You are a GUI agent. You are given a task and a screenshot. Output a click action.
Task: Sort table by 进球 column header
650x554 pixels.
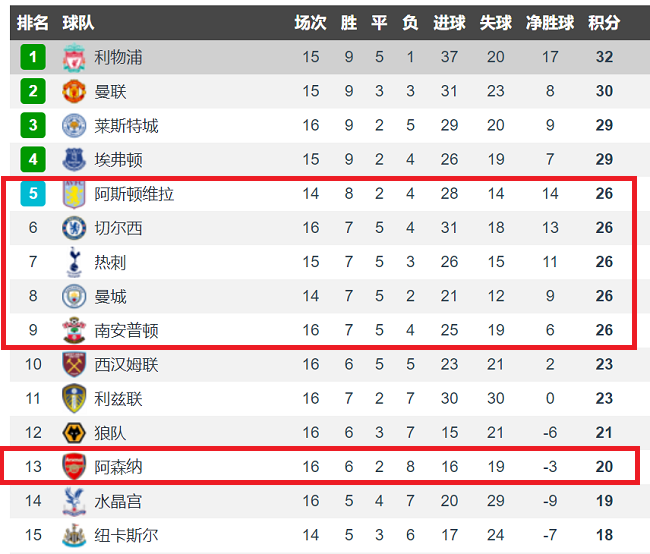coord(449,23)
